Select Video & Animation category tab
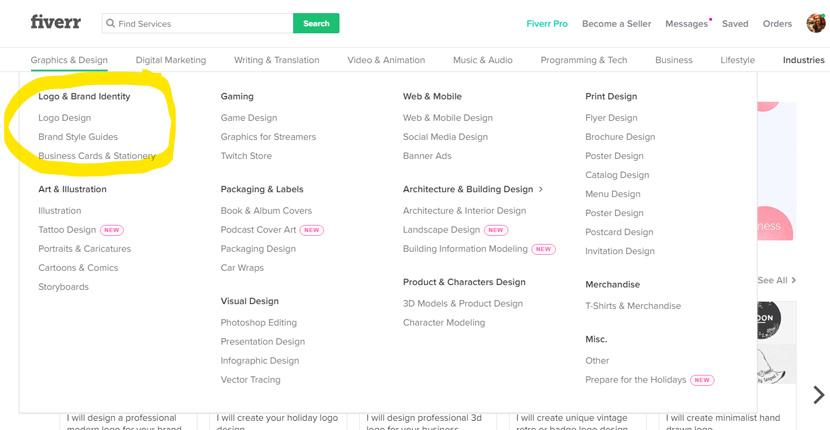Image resolution: width=830 pixels, height=430 pixels. pyautogui.click(x=386, y=60)
